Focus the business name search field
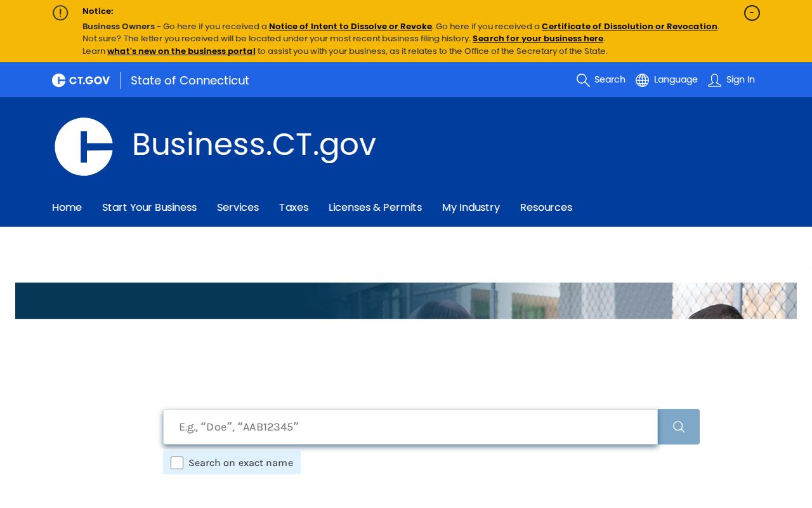Image resolution: width=812 pixels, height=508 pixels. 410,427
